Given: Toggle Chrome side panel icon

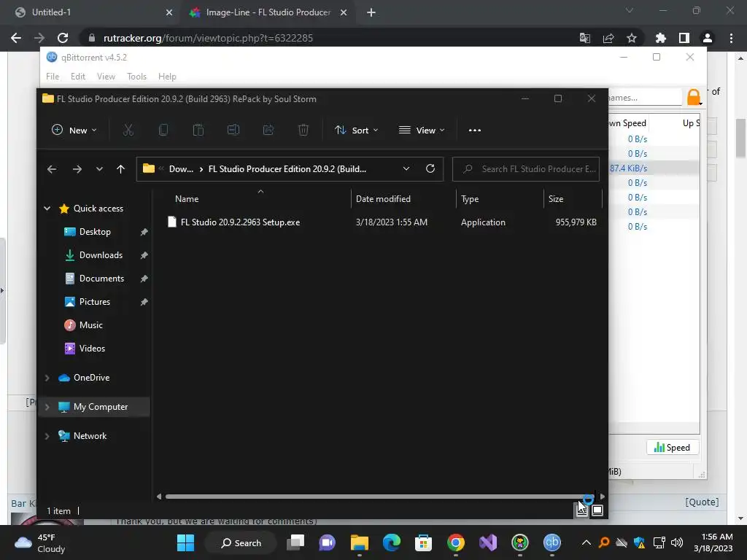Looking at the screenshot, I should pos(684,38).
